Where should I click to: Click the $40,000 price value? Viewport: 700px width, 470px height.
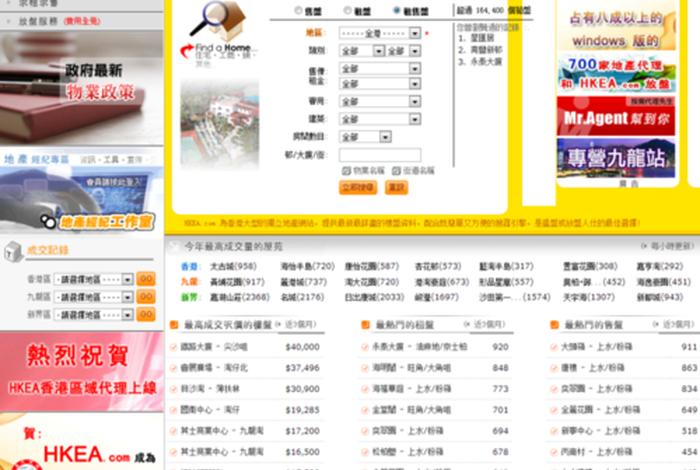coord(303,347)
